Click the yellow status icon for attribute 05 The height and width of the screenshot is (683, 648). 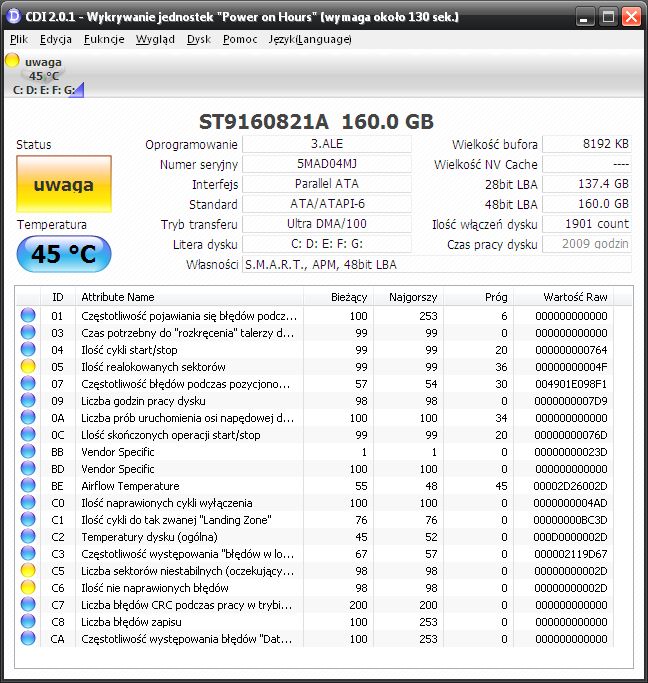pos(28,367)
